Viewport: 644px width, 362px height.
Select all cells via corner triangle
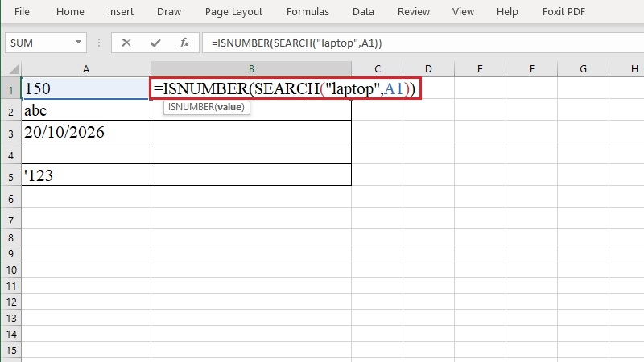(14, 69)
